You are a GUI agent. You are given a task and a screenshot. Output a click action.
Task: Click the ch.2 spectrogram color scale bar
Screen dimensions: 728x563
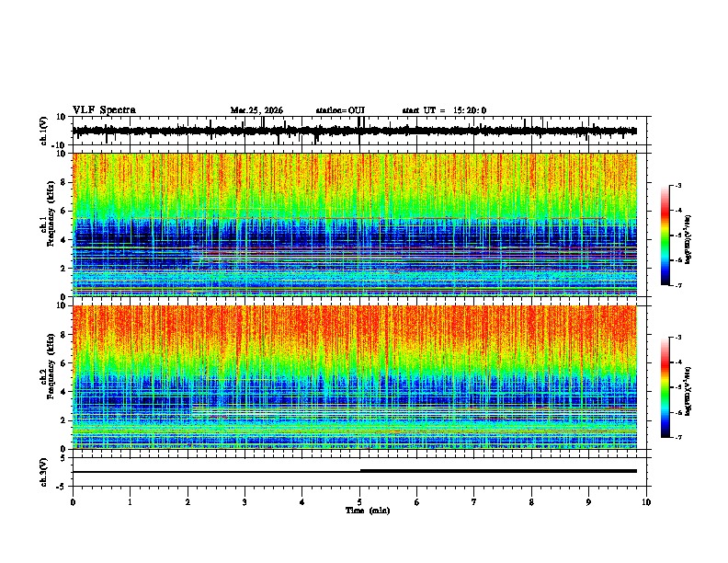[665, 387]
